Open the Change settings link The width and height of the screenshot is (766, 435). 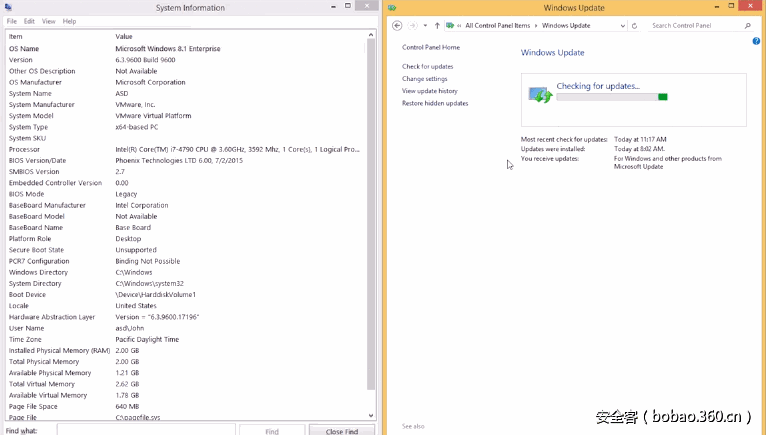pyautogui.click(x=424, y=78)
